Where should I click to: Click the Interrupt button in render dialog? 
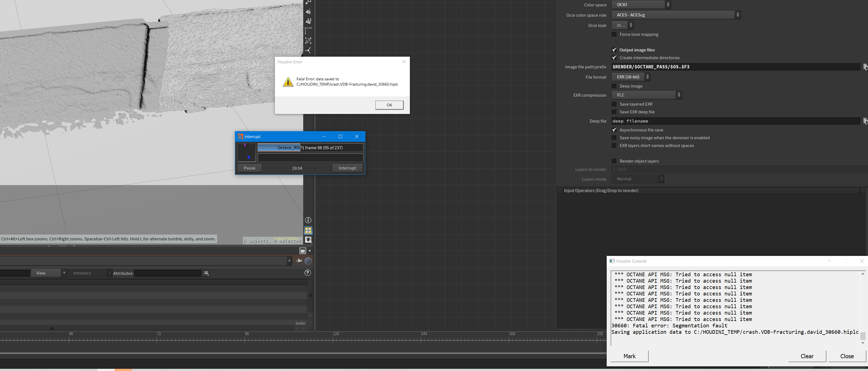pyautogui.click(x=347, y=168)
